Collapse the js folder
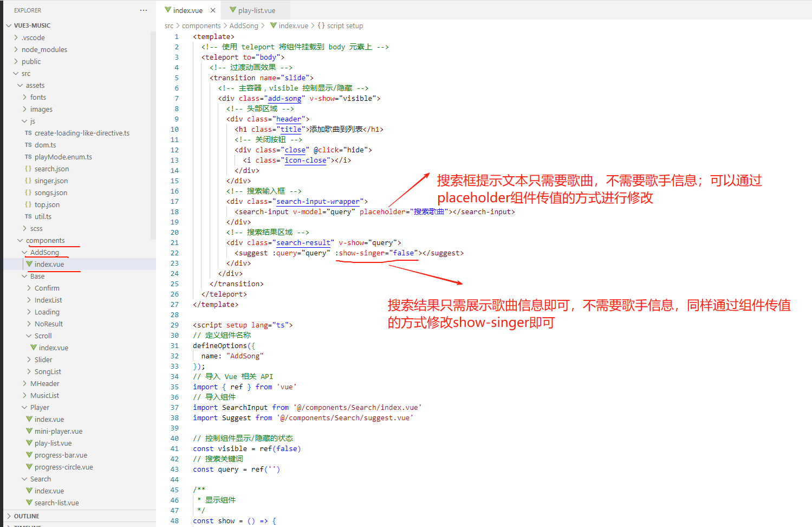812x527 pixels. coord(25,121)
